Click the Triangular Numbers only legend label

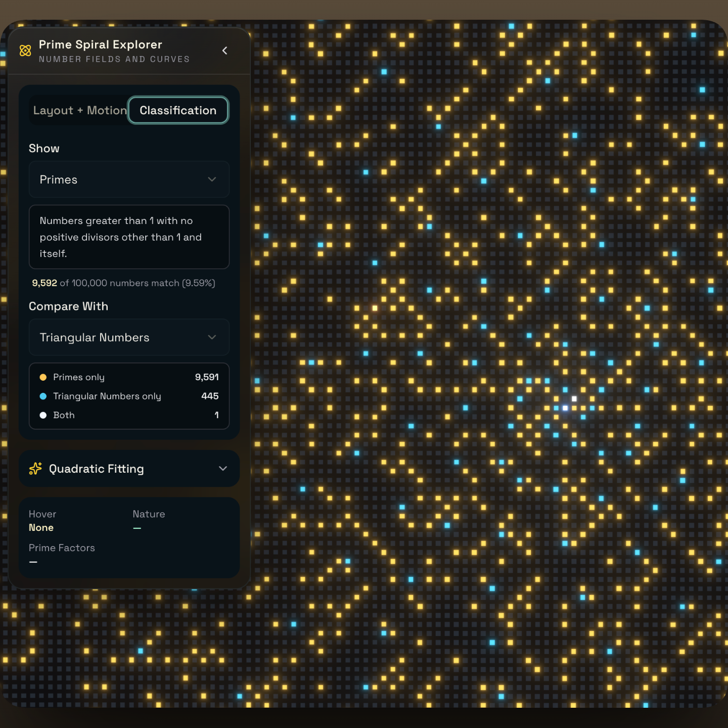click(107, 396)
